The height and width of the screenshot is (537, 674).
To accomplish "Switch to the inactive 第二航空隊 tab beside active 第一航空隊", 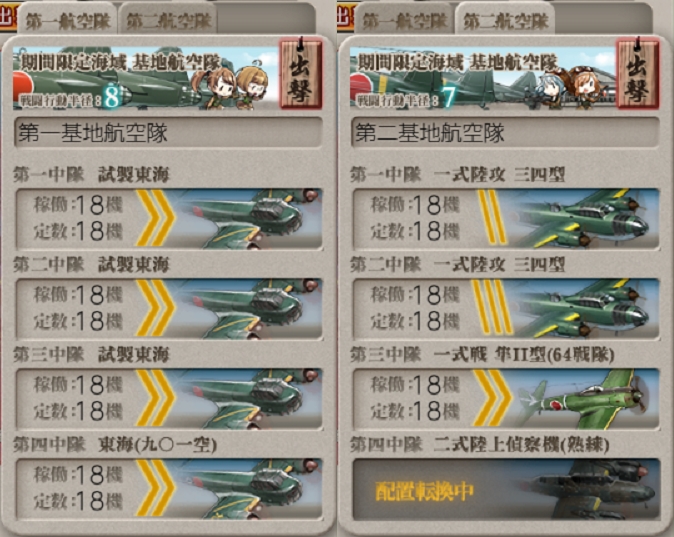I will point(168,20).
